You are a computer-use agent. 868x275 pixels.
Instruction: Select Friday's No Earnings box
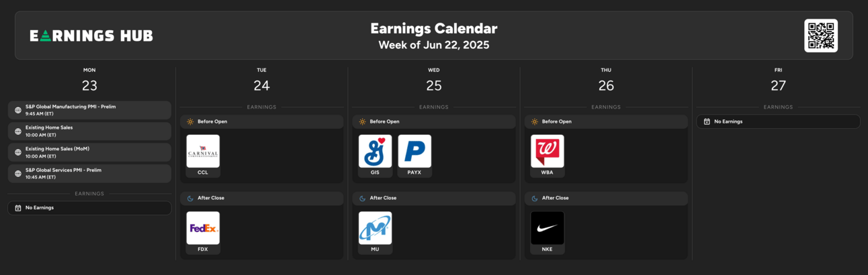click(778, 121)
